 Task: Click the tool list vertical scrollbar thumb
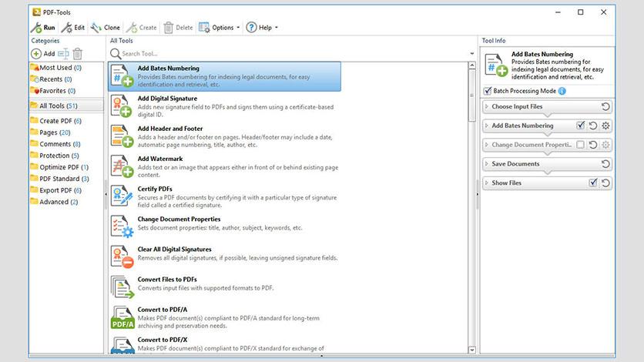472,96
